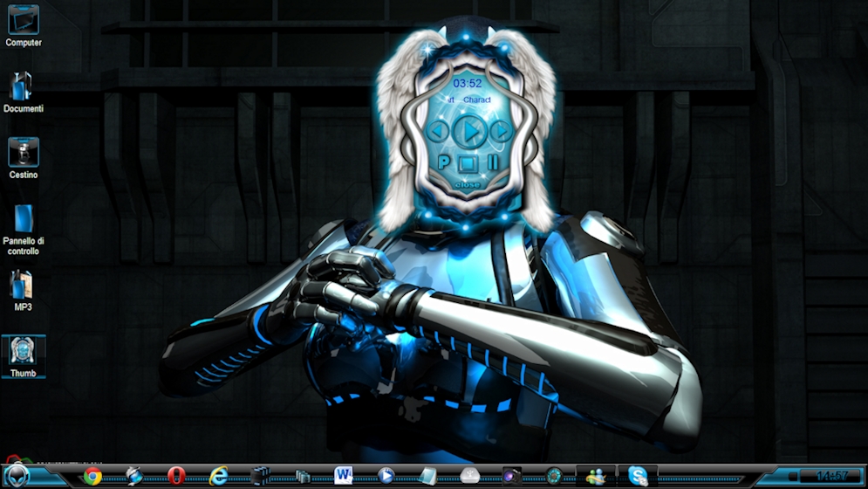Screen dimensions: 868x489
Task: Launch Microsoft Word from the taskbar
Action: [344, 476]
